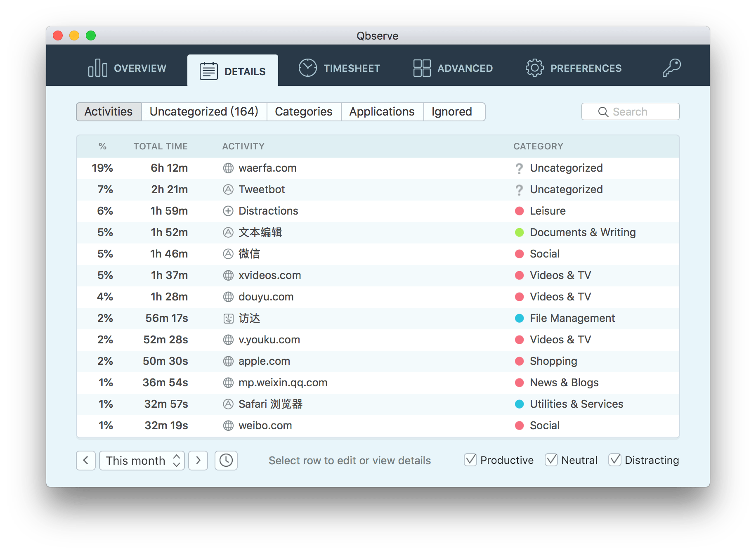Click the license key icon
This screenshot has height=553, width=756.
click(x=671, y=68)
